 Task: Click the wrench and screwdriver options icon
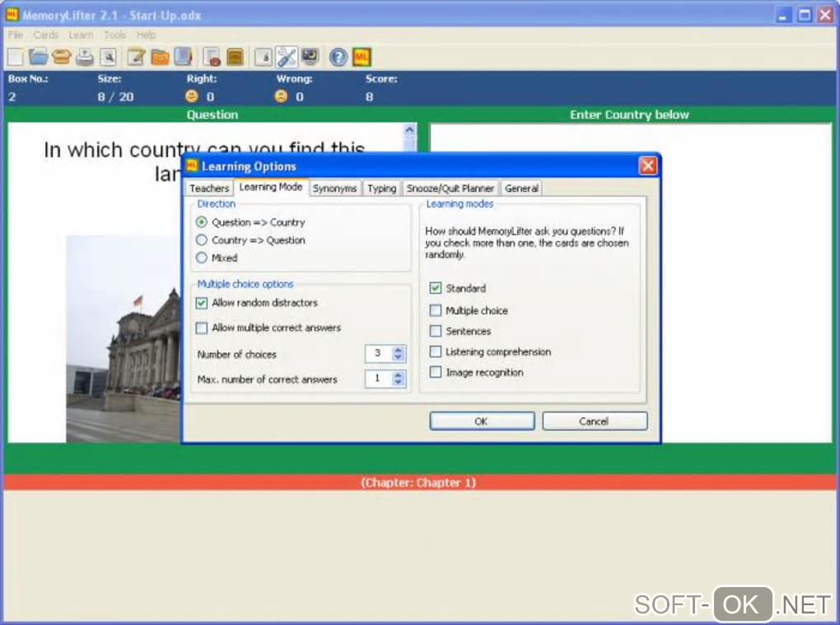tap(287, 57)
